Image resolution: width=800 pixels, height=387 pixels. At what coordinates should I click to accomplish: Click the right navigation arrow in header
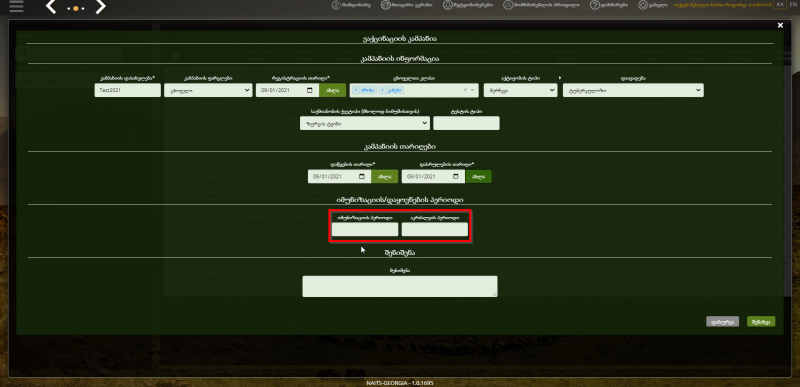pyautogui.click(x=101, y=7)
